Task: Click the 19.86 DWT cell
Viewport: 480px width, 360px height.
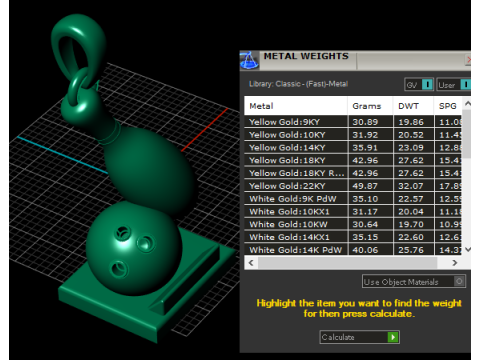Action: 413,122
